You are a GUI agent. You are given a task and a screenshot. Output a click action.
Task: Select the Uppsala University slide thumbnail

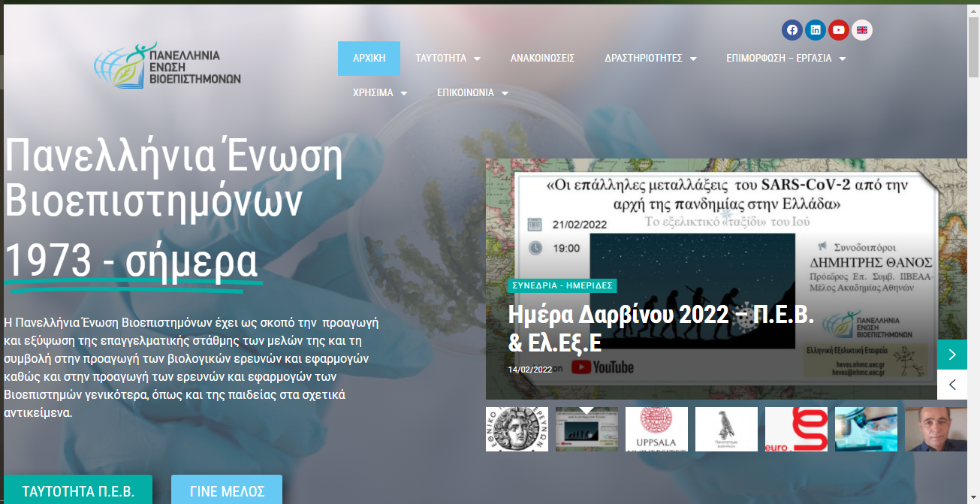pos(656,429)
